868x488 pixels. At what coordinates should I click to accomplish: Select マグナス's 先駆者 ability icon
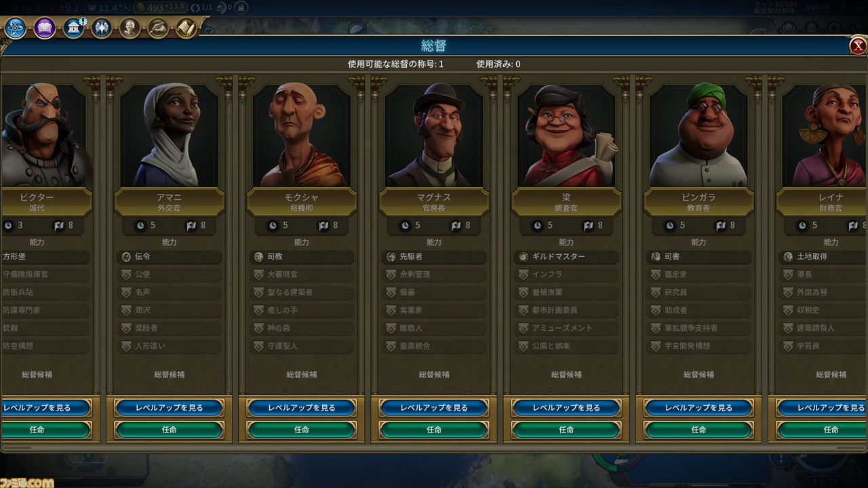tap(391, 257)
